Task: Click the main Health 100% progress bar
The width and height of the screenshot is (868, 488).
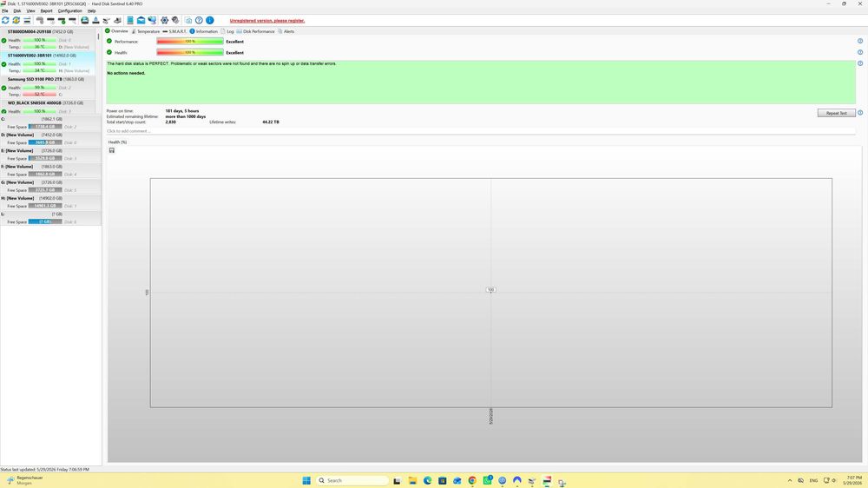Action: pos(190,53)
